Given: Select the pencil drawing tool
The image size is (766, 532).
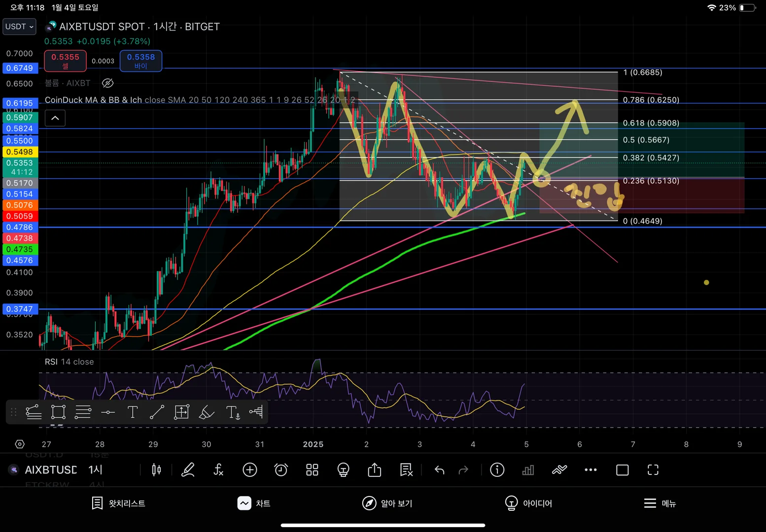Looking at the screenshot, I should pyautogui.click(x=188, y=470).
